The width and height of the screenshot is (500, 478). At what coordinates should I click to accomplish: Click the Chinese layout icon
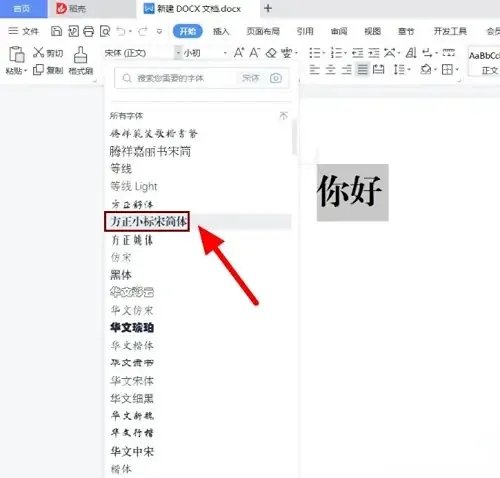(x=390, y=53)
